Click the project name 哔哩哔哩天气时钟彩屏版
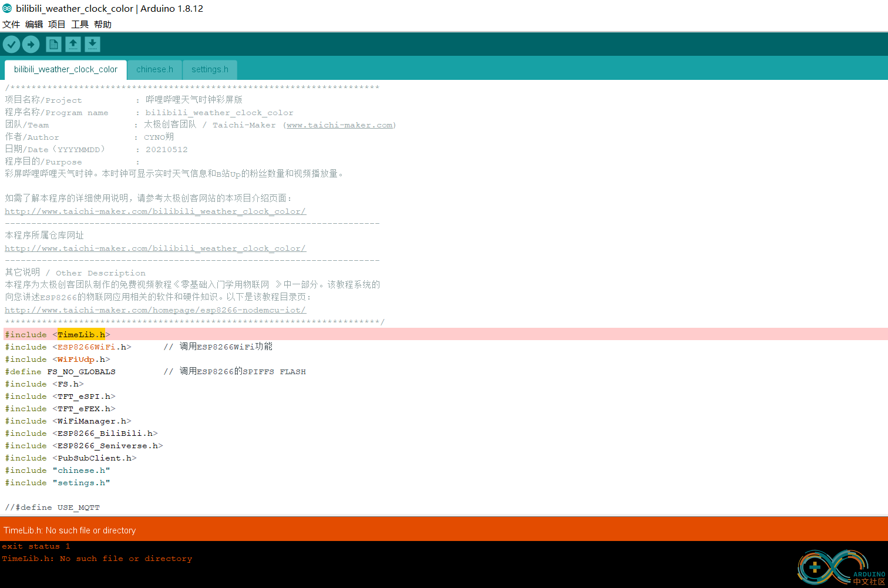The width and height of the screenshot is (888, 588). pos(194,100)
